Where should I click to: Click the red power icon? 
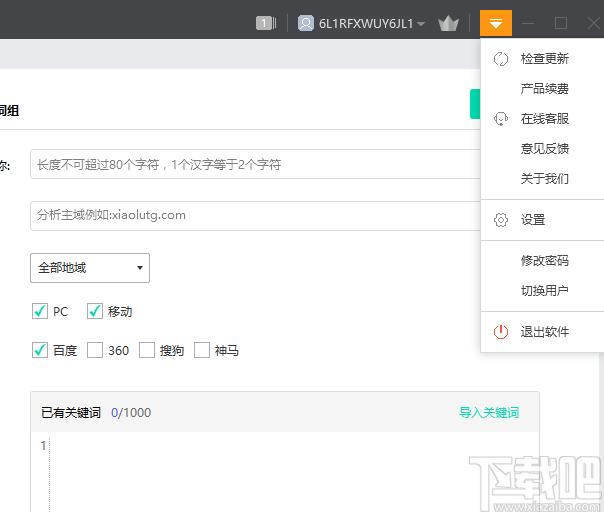(501, 331)
